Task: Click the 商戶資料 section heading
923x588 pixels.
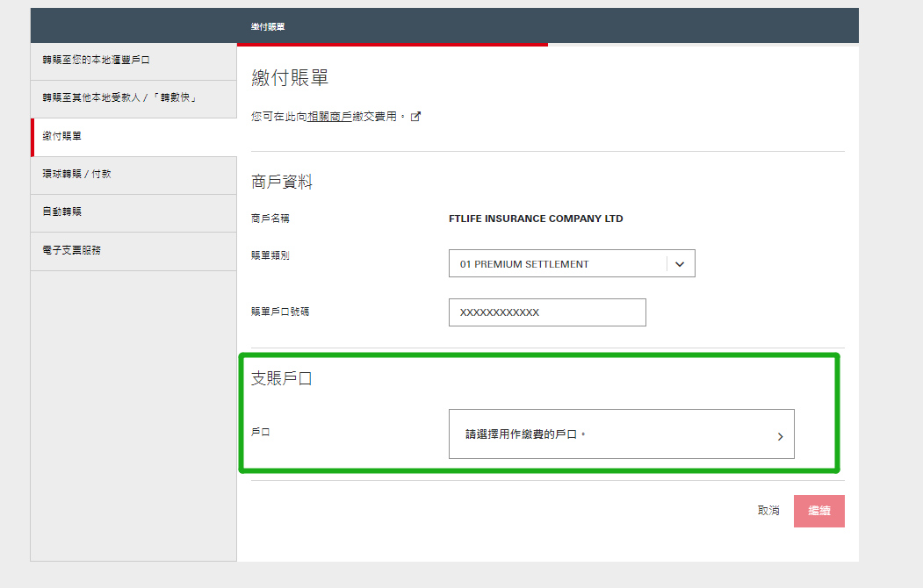Action: (x=281, y=182)
